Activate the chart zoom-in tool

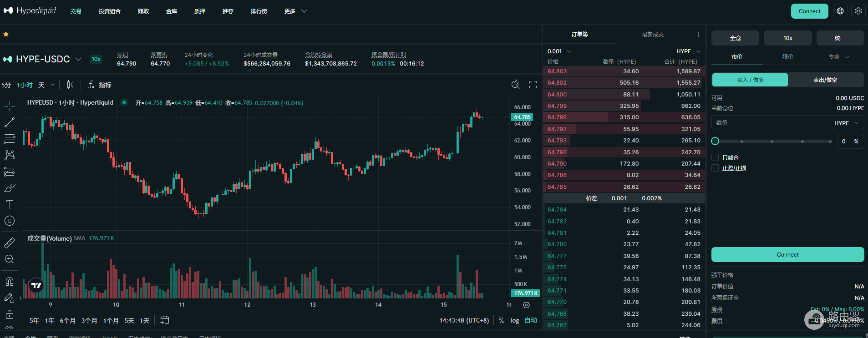[x=10, y=259]
